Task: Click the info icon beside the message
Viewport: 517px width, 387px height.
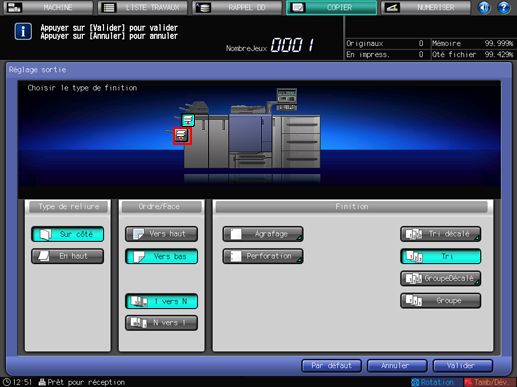Action: [23, 32]
